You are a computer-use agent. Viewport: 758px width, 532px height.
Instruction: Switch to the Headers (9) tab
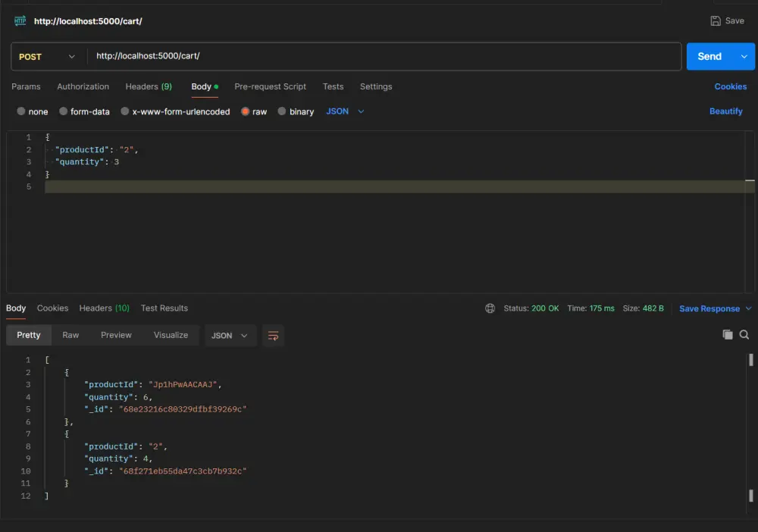pyautogui.click(x=149, y=86)
